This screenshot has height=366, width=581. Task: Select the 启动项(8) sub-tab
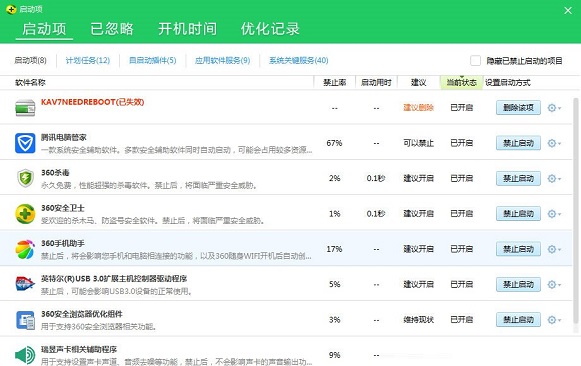pyautogui.click(x=30, y=60)
